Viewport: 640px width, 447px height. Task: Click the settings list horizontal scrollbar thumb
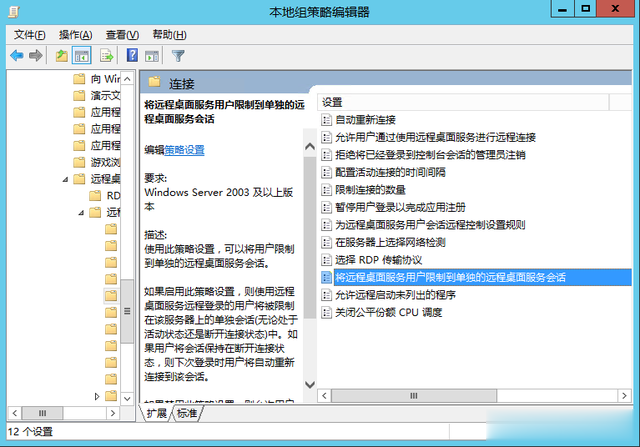414,396
